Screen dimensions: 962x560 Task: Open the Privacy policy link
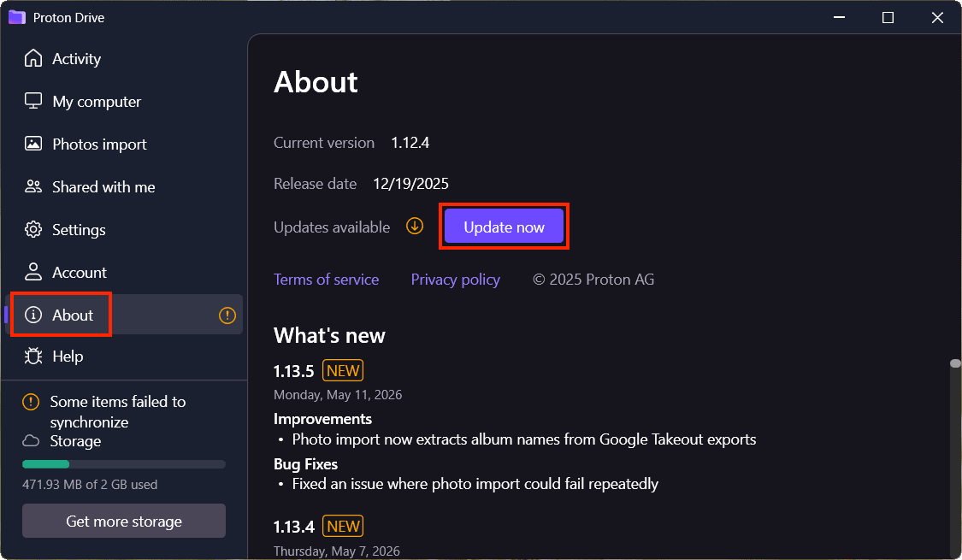coord(455,280)
